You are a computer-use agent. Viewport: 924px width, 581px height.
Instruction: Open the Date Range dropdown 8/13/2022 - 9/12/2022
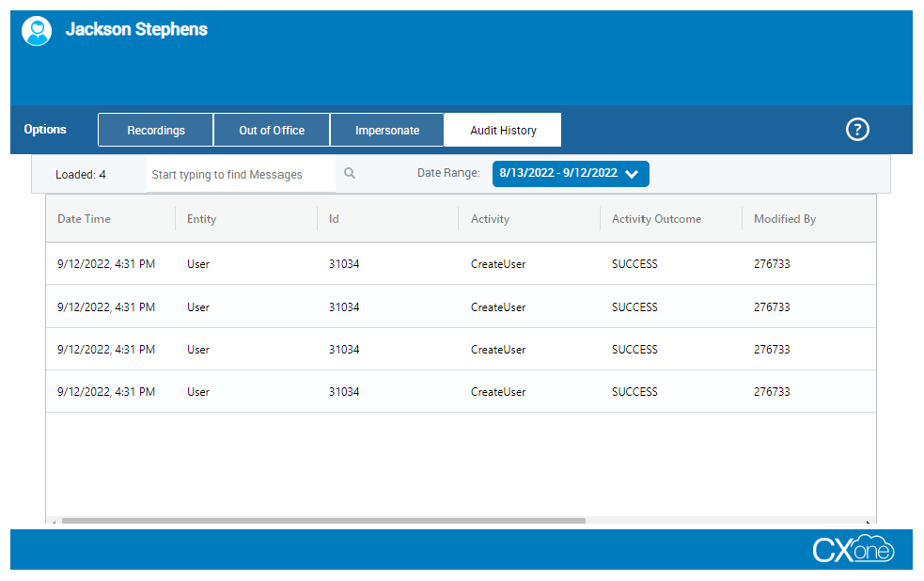click(571, 174)
